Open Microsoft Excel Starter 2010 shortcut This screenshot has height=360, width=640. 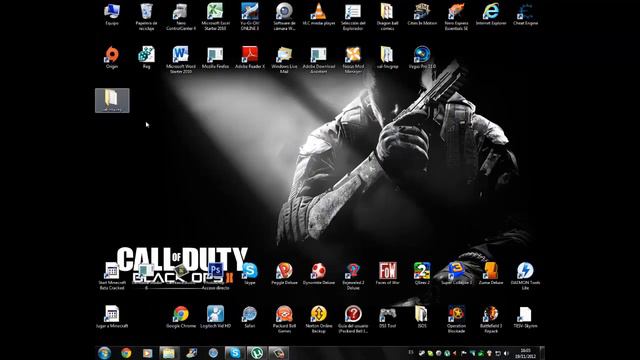215,17
